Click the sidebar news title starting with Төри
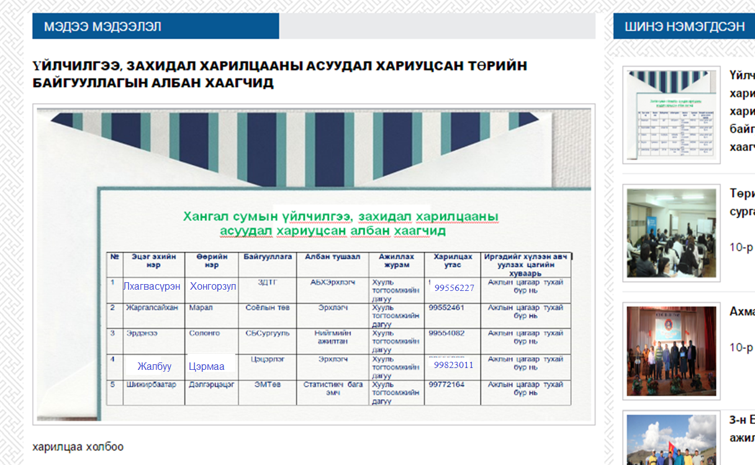755x465 pixels. coord(741,193)
